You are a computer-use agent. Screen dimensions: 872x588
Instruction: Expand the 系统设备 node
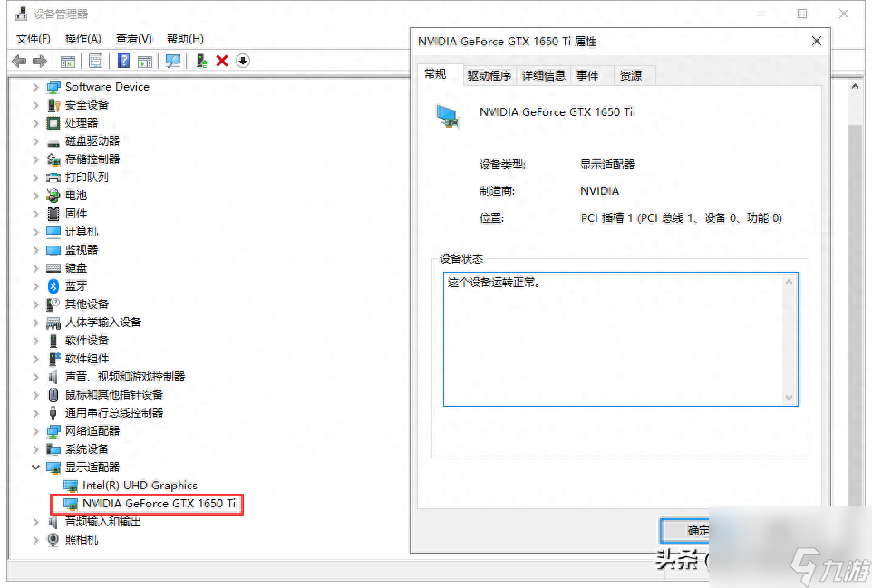pos(36,449)
